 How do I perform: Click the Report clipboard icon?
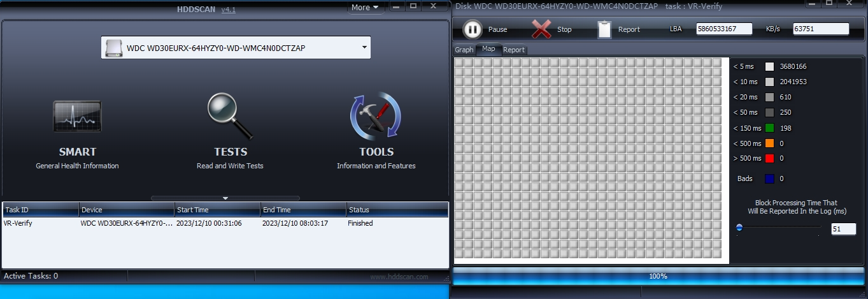pos(604,29)
